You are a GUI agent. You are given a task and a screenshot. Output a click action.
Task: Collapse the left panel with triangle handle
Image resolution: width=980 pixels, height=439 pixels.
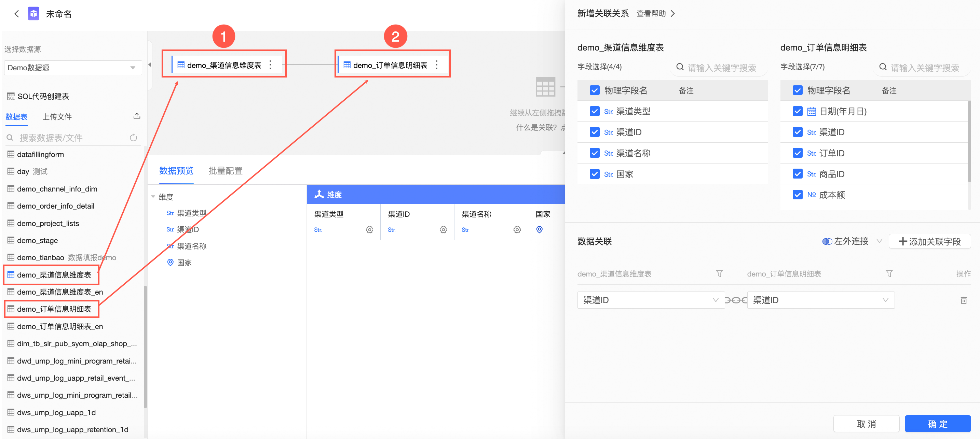tap(150, 65)
